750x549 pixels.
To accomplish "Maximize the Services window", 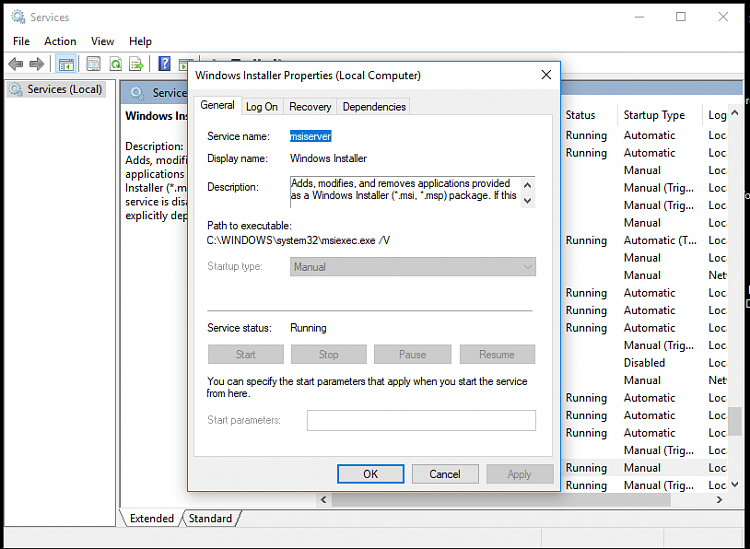I will click(681, 17).
